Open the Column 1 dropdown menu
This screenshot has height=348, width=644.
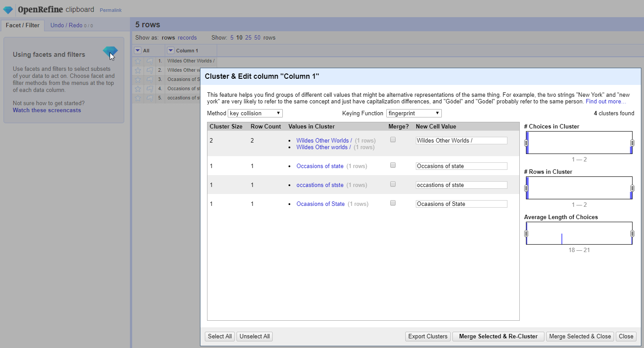pyautogui.click(x=171, y=51)
